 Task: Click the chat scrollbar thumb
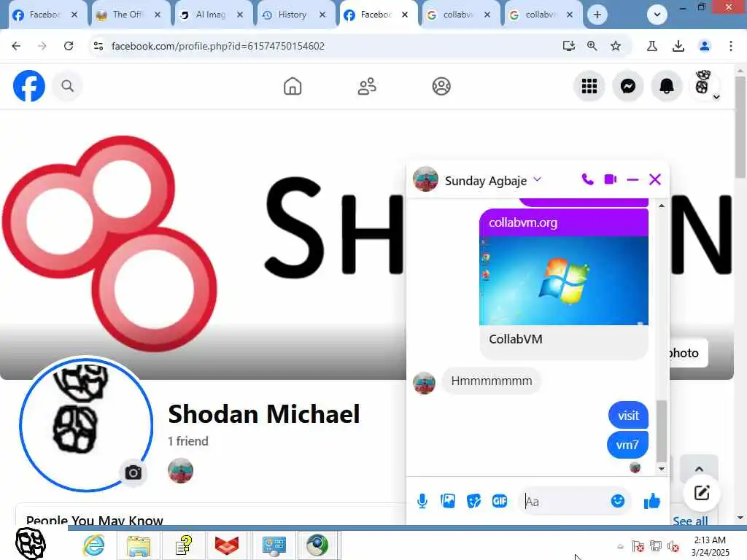point(661,432)
